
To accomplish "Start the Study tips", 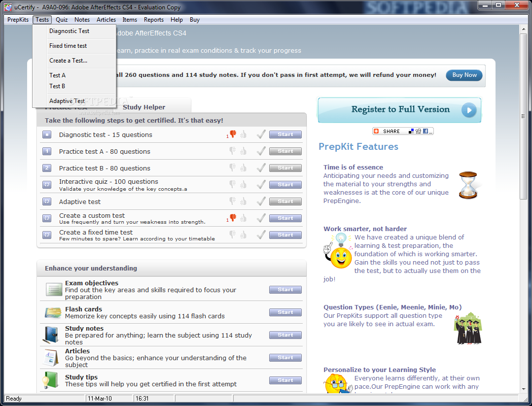I will [285, 380].
